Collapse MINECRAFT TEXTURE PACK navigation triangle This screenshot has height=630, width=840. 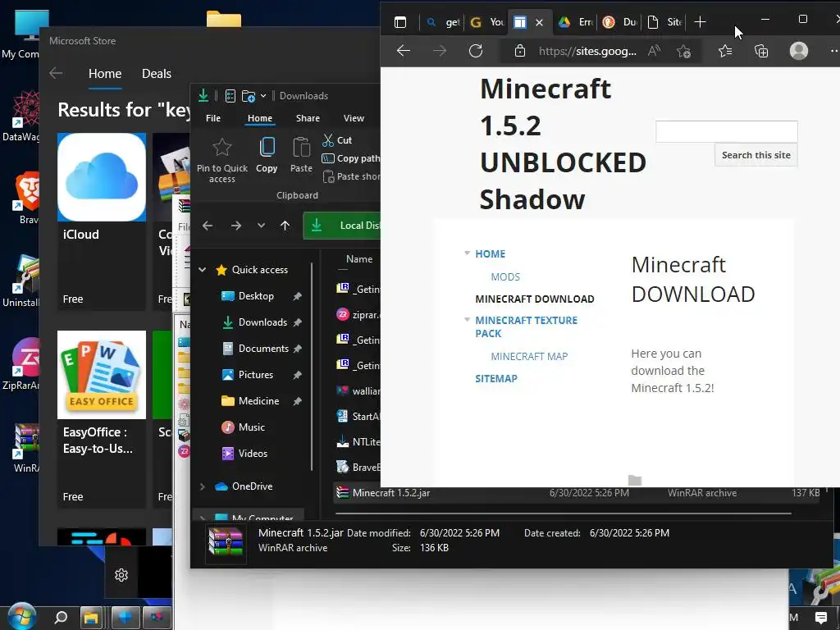[467, 319]
